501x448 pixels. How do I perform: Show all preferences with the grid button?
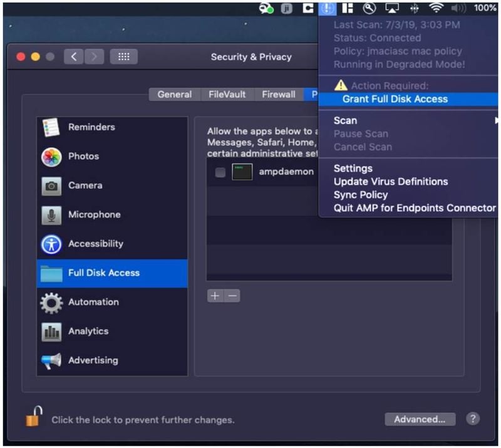tap(123, 57)
